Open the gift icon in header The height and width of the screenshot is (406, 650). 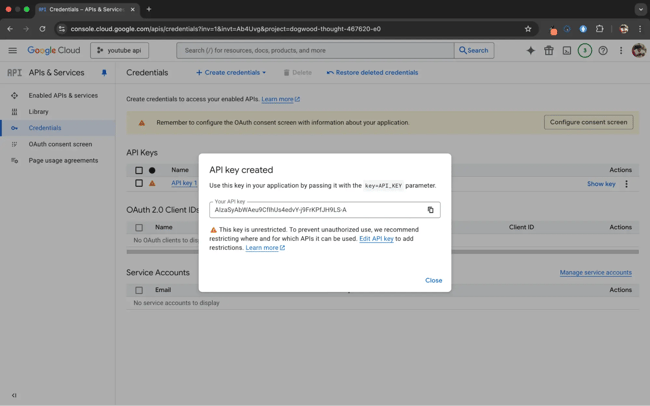click(x=548, y=50)
